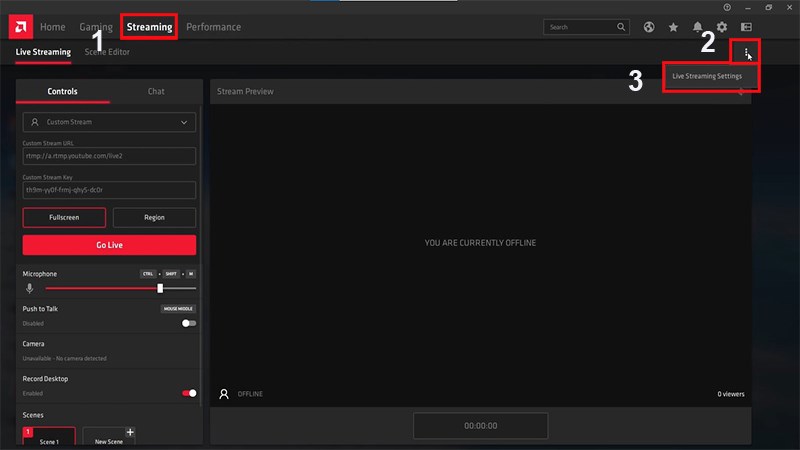This screenshot has height=450, width=800.
Task: Click the Search input box
Action: [x=586, y=27]
